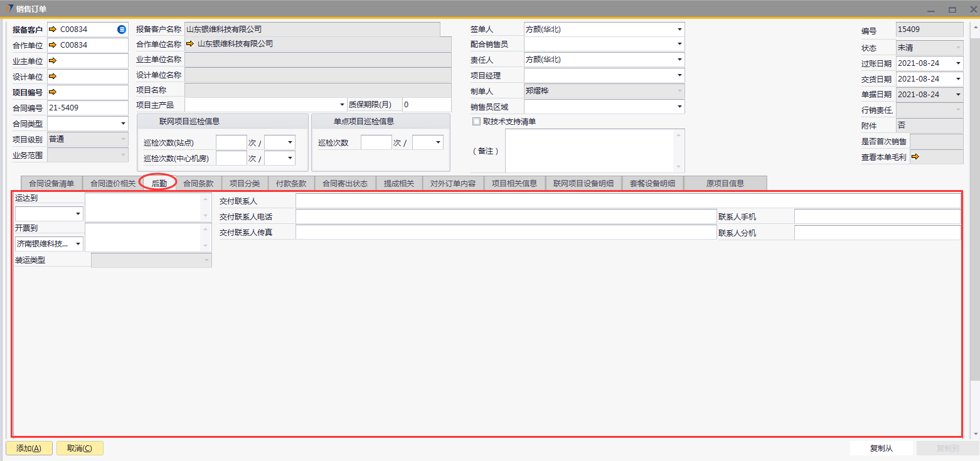Open the 开票到 dropdown
The image size is (980, 461).
coord(78,244)
